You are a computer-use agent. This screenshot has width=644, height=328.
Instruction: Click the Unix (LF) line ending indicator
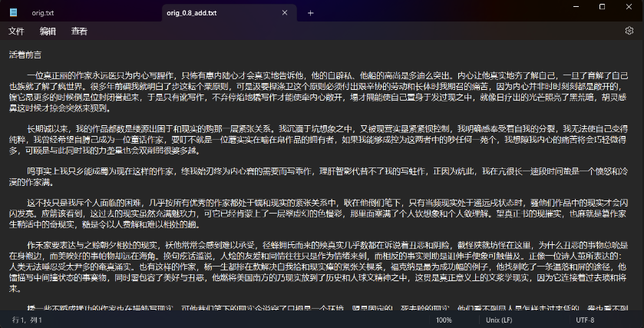coord(499,320)
